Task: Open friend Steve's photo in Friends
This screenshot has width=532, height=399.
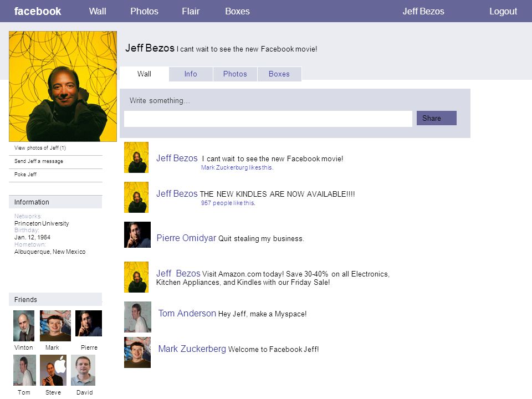Action: click(x=53, y=370)
